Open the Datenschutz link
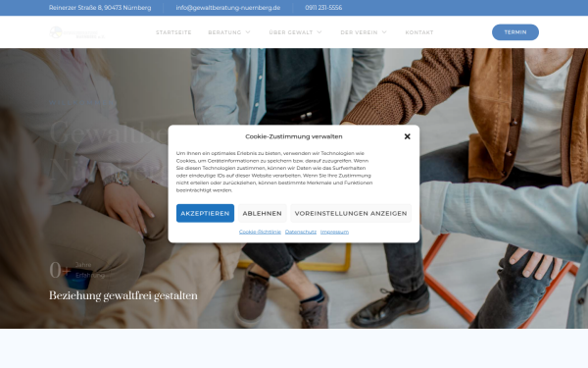The height and width of the screenshot is (368, 588). click(x=301, y=232)
